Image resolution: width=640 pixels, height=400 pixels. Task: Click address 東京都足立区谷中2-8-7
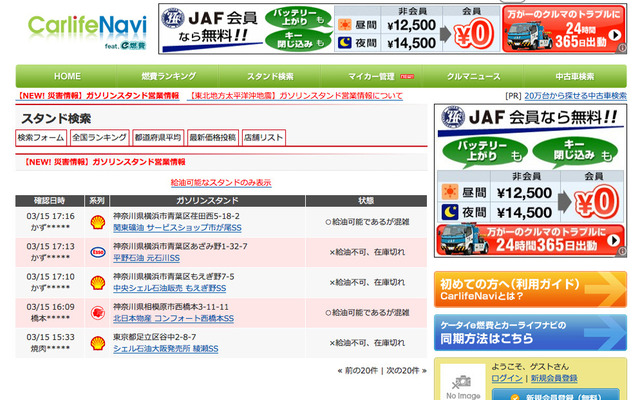click(x=154, y=337)
